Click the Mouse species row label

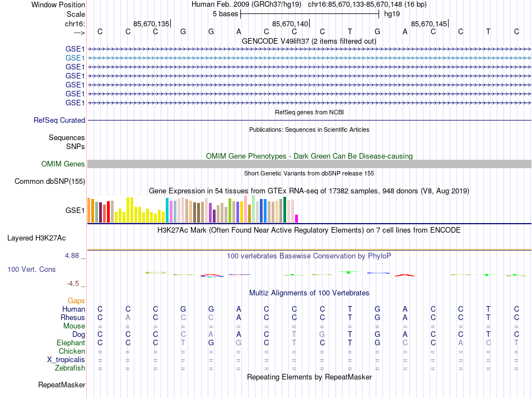[74, 326]
